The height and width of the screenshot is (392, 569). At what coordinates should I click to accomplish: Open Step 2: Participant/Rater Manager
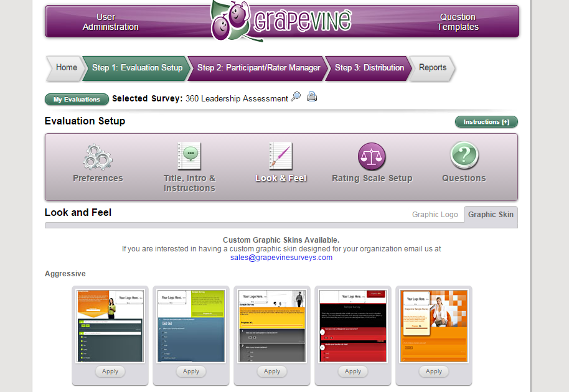point(258,68)
